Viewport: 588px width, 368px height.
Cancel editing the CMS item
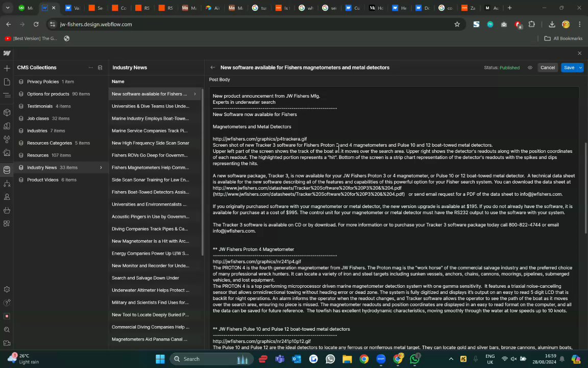click(548, 67)
